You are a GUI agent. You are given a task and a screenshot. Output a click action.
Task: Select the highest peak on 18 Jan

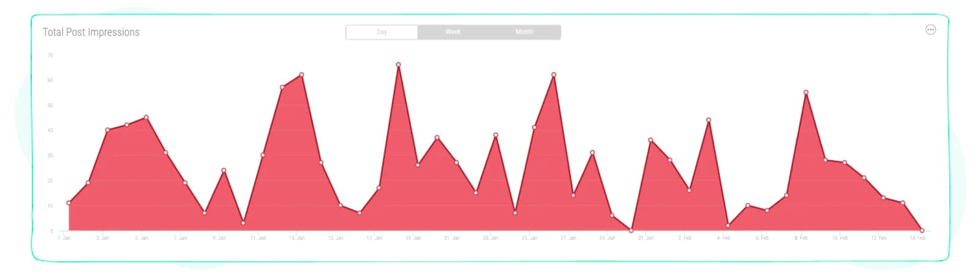pyautogui.click(x=398, y=64)
